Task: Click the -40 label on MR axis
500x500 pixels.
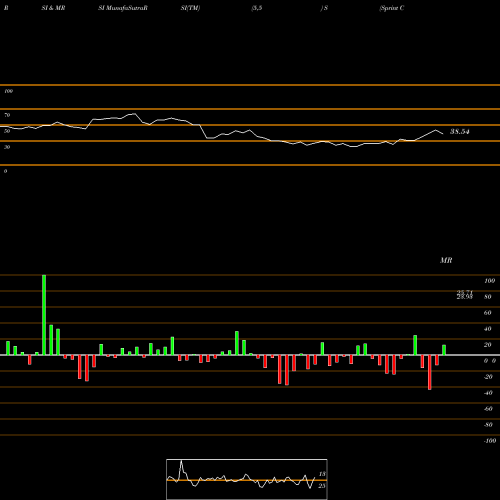Action: pos(488,393)
